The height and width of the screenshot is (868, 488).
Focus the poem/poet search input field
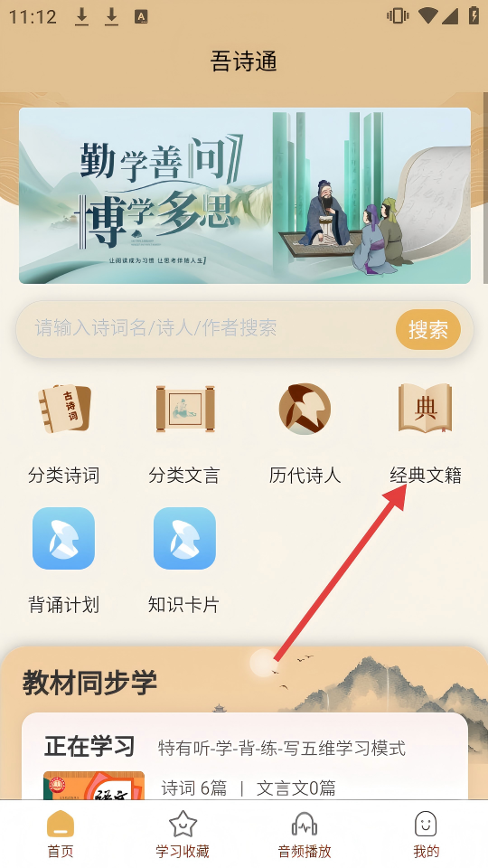208,329
